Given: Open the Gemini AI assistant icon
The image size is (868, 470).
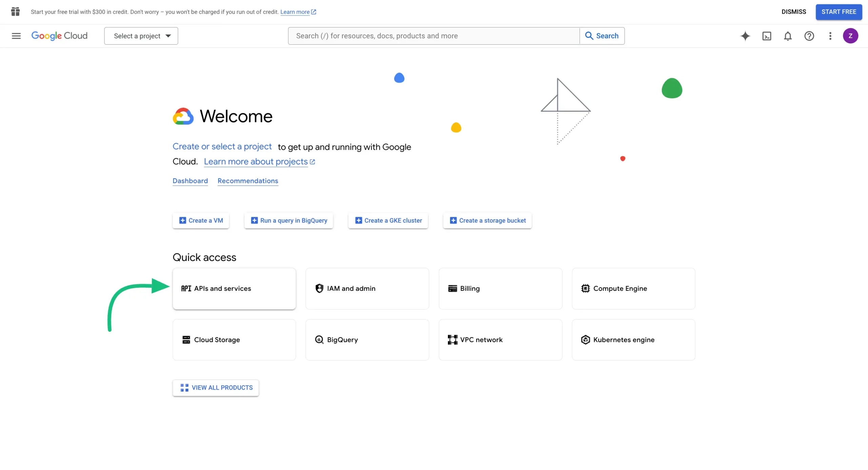Looking at the screenshot, I should click(x=745, y=36).
